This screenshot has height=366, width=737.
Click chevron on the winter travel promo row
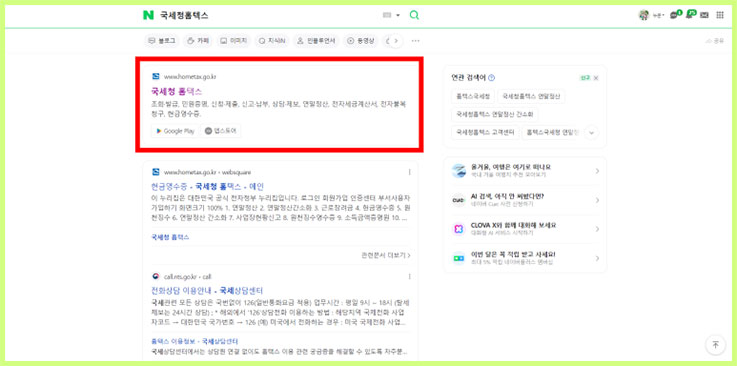coord(597,171)
